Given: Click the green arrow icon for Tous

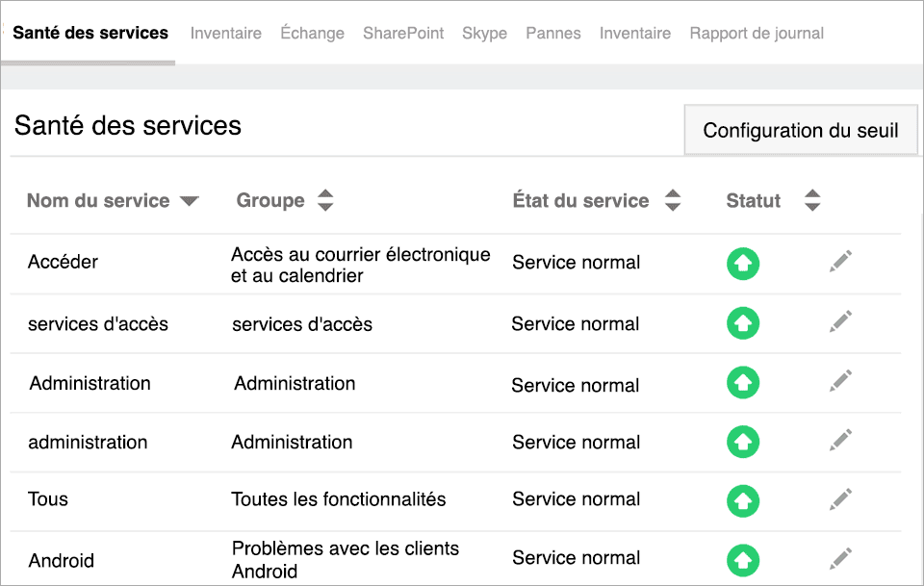Looking at the screenshot, I should [x=743, y=500].
